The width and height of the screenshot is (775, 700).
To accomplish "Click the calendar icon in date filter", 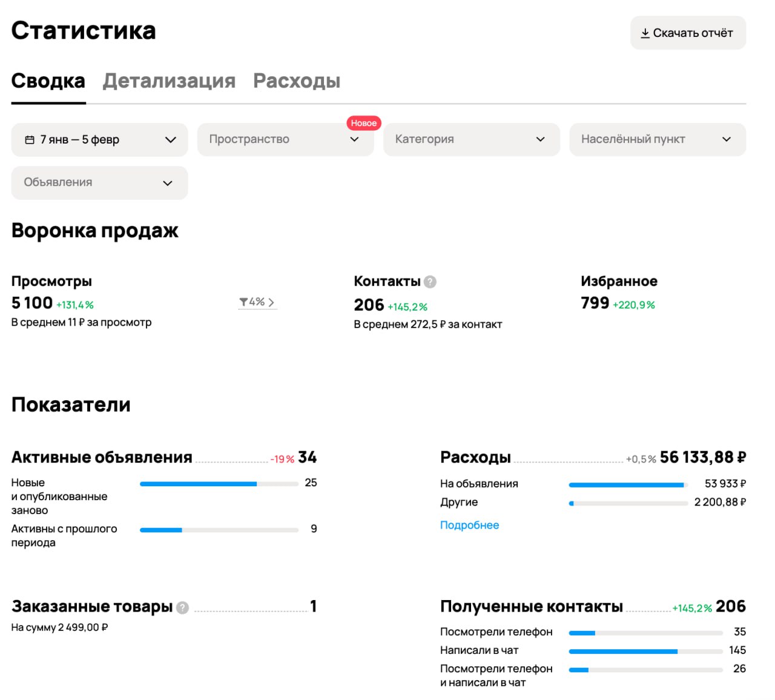I will (29, 140).
